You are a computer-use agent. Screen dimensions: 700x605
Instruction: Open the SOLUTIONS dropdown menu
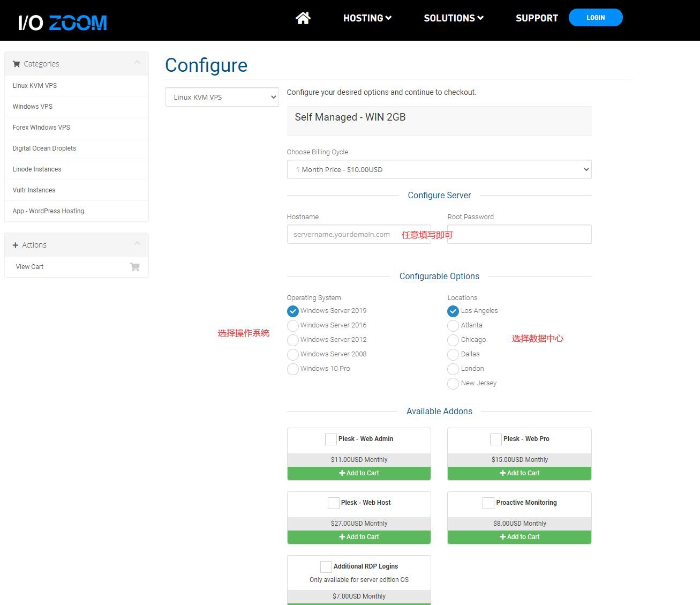[x=454, y=18]
